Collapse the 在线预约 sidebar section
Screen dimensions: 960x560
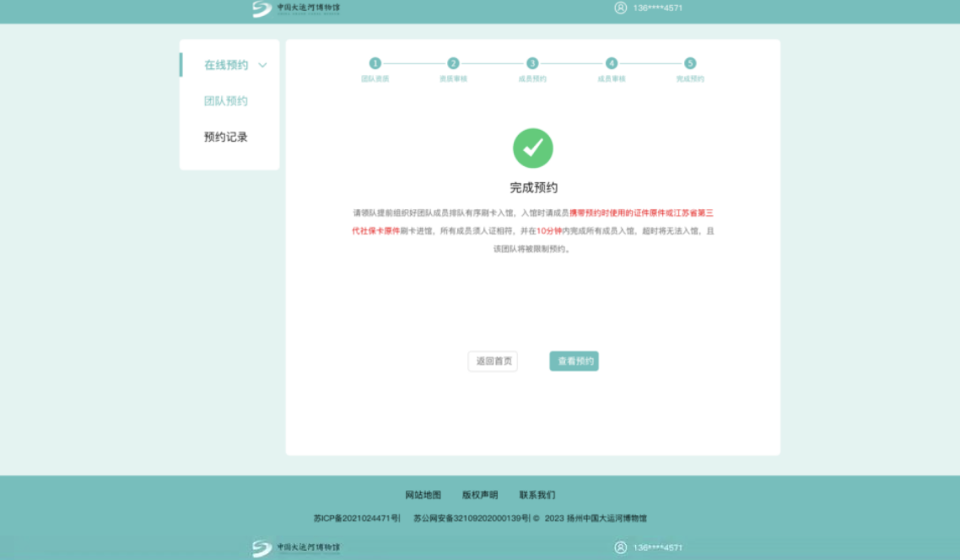[264, 65]
